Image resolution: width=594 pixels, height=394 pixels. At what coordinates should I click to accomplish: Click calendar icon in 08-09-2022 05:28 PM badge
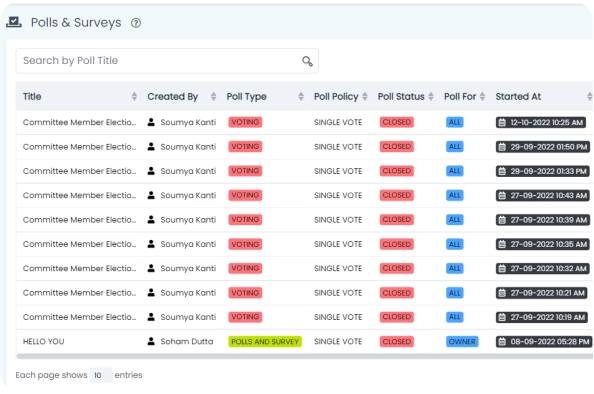tap(502, 342)
